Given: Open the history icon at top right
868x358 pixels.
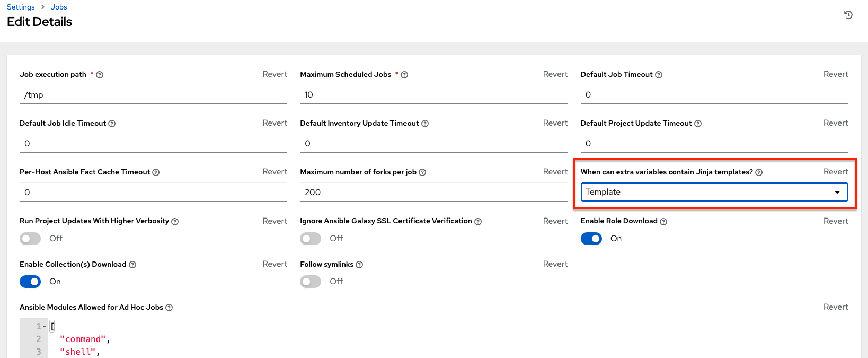Looking at the screenshot, I should tap(848, 15).
